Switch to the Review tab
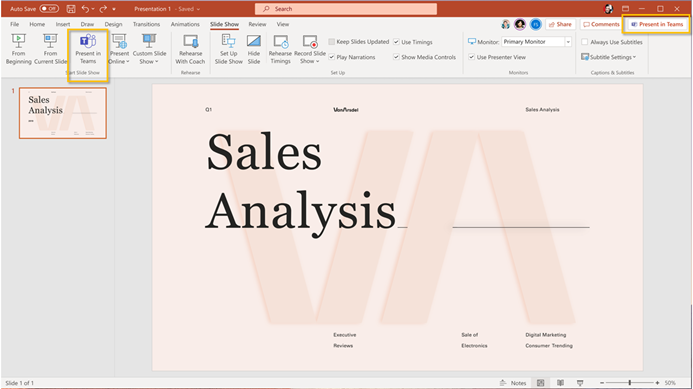Screen dimensions: 693x389 pyautogui.click(x=257, y=24)
